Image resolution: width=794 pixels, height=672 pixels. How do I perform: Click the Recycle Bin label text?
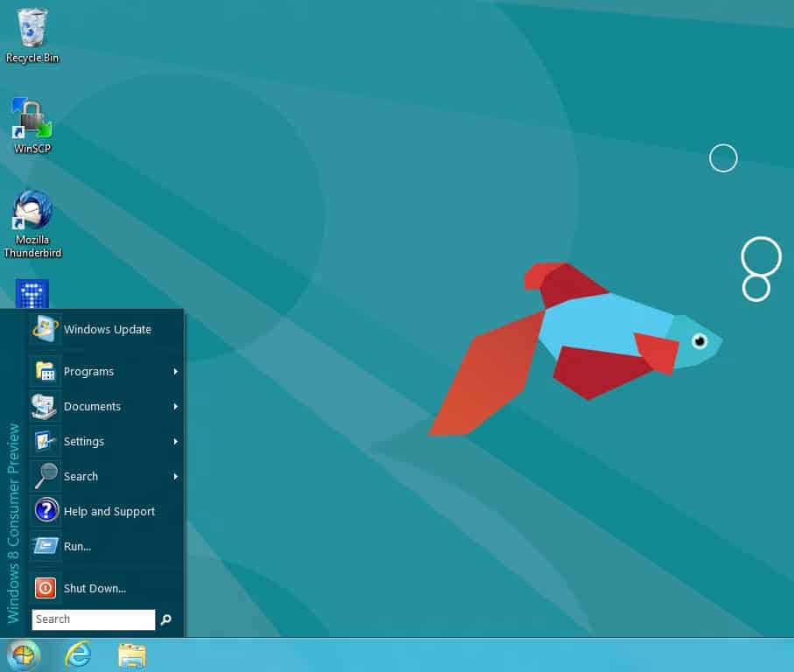[32, 59]
